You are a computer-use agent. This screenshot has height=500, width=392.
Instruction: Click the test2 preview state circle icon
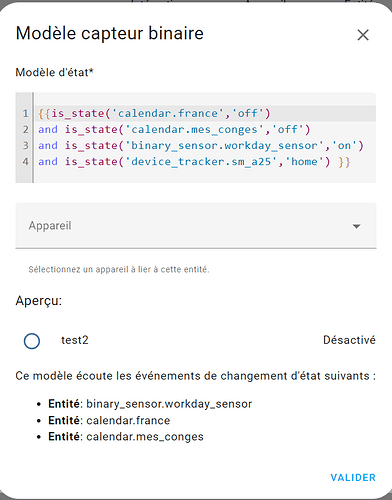[32, 341]
